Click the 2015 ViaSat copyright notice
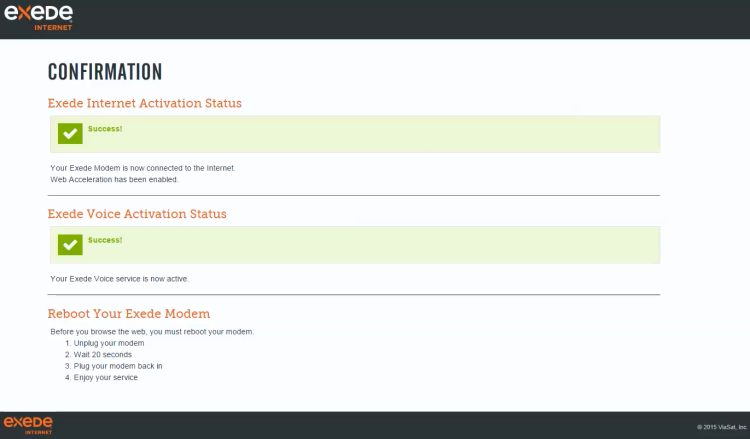Screen dimensions: 750x439 (x=721, y=427)
